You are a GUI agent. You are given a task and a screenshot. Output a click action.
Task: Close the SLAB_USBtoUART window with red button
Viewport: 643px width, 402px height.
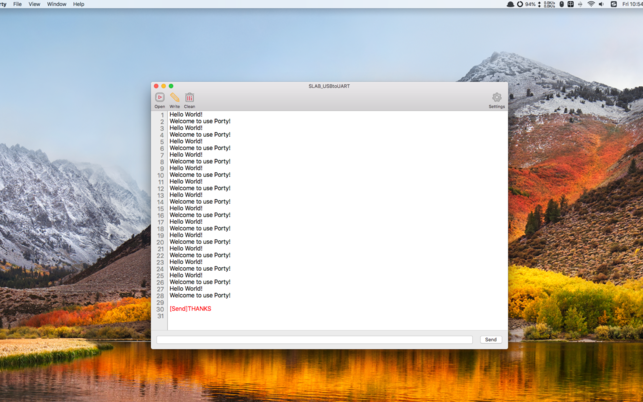pyautogui.click(x=156, y=86)
